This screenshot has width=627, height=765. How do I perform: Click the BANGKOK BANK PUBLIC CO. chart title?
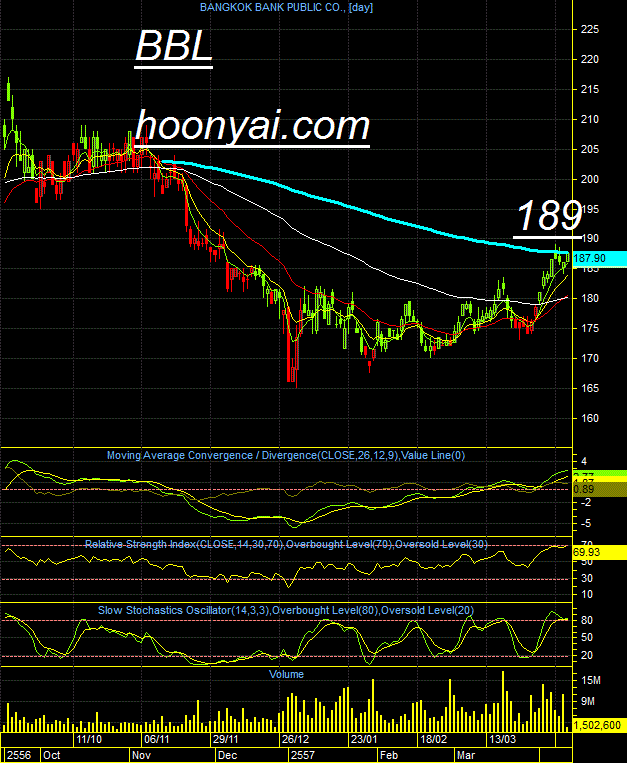[286, 7]
